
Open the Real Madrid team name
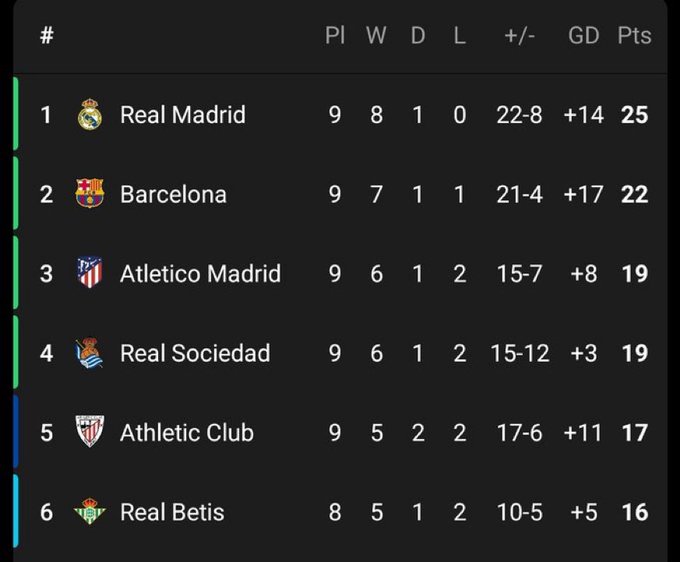[x=183, y=115]
